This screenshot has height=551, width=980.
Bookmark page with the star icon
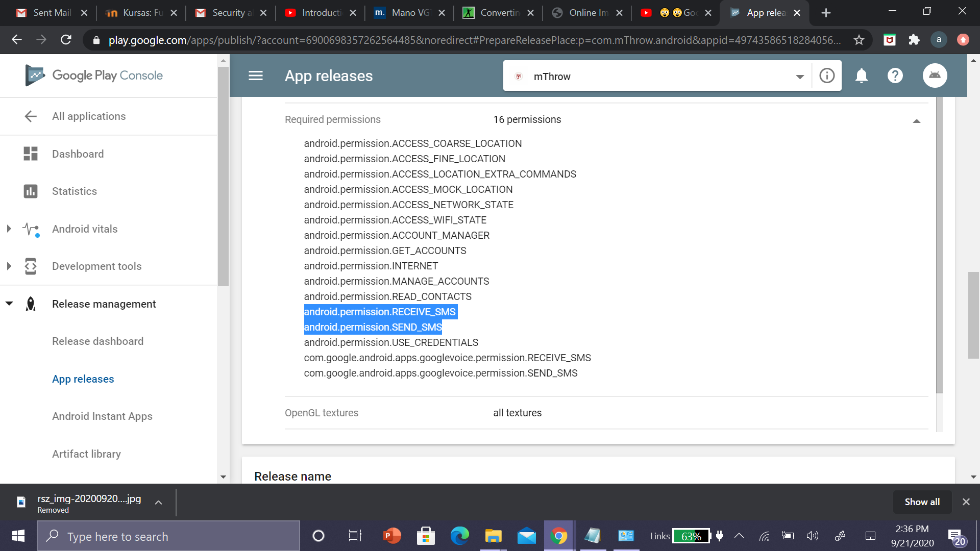pyautogui.click(x=859, y=40)
